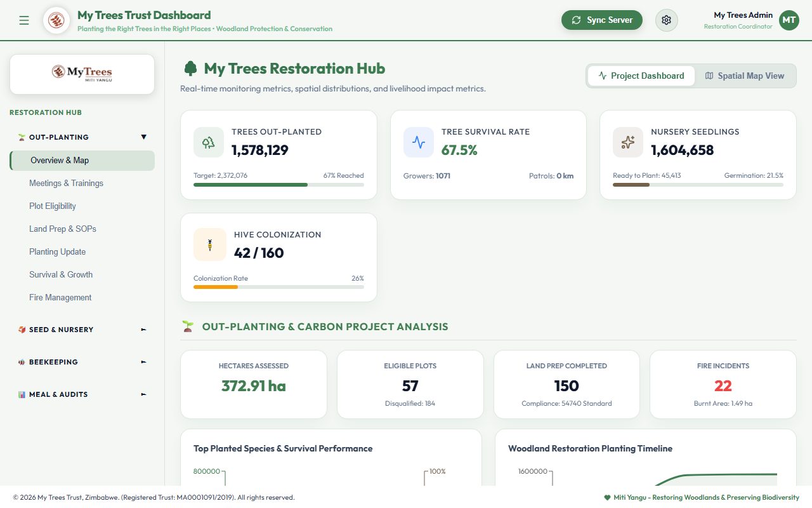Click the 1,578,129 trees out-planted value

[x=260, y=150]
